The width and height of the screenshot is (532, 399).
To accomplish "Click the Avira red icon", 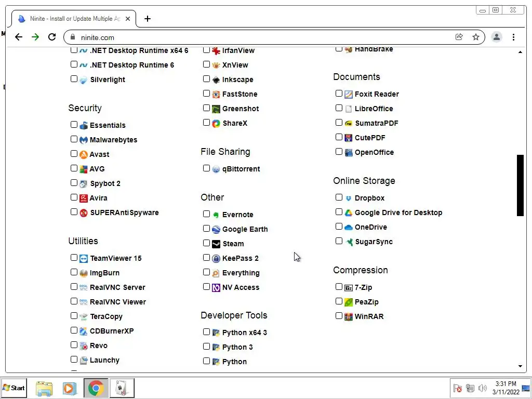I will point(84,198).
